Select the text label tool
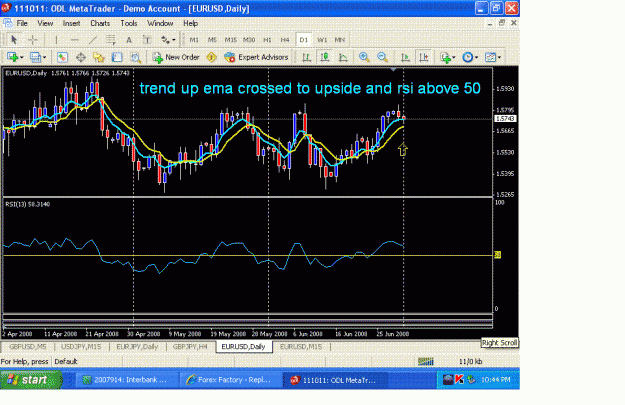The width and height of the screenshot is (625, 405). 147,39
